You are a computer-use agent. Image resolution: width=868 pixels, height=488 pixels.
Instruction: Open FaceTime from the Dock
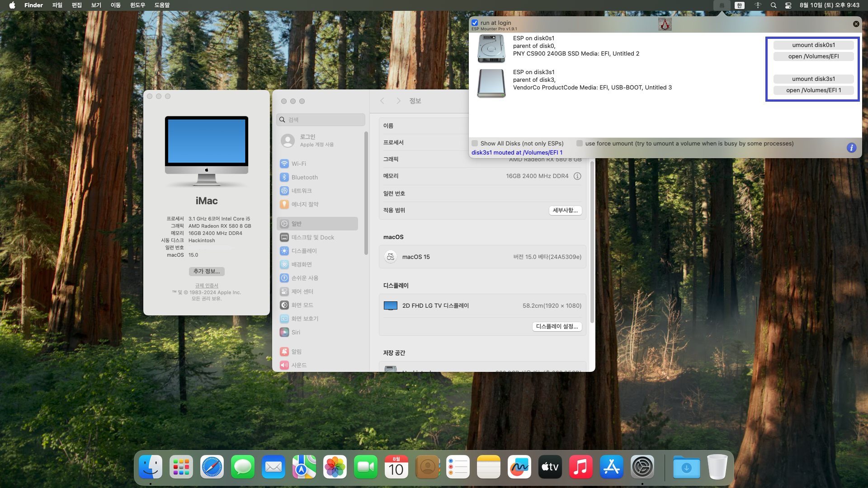tap(366, 467)
